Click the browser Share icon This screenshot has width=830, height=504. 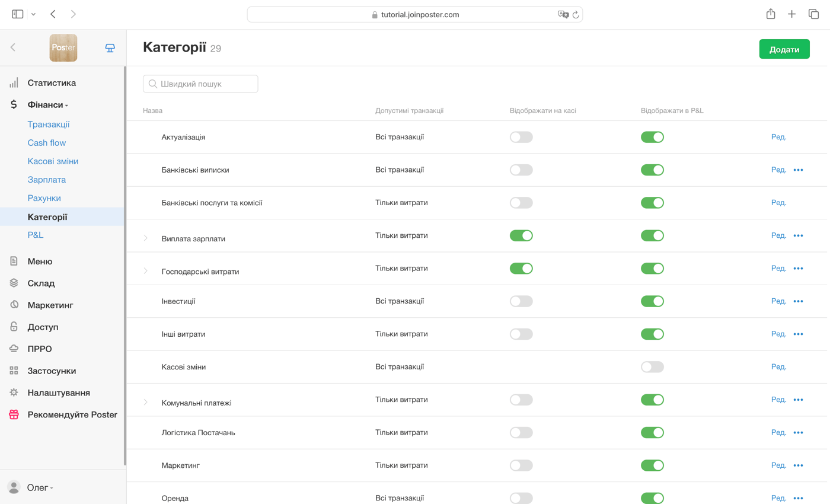pyautogui.click(x=771, y=14)
